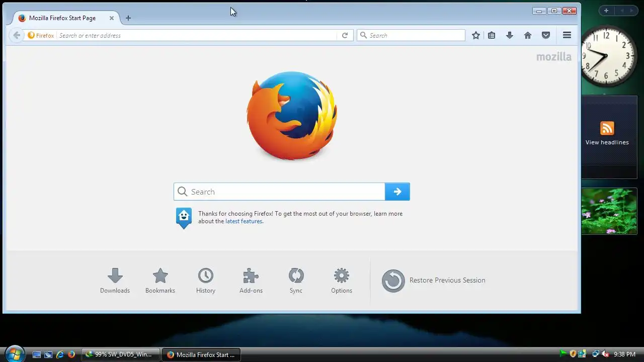Minimize the Firefox window

pyautogui.click(x=539, y=11)
